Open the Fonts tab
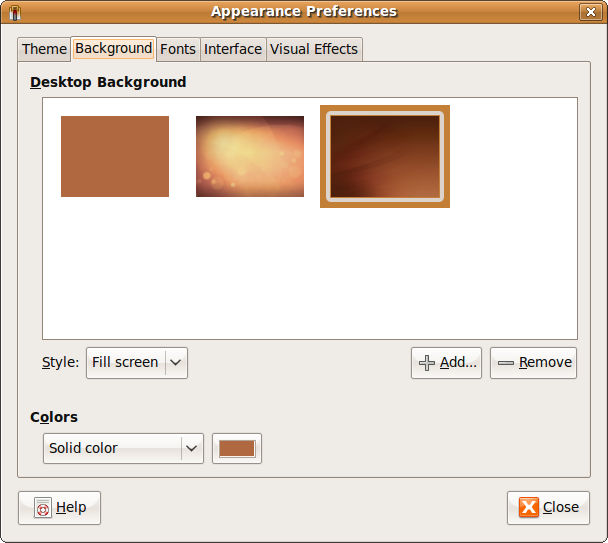 178,49
